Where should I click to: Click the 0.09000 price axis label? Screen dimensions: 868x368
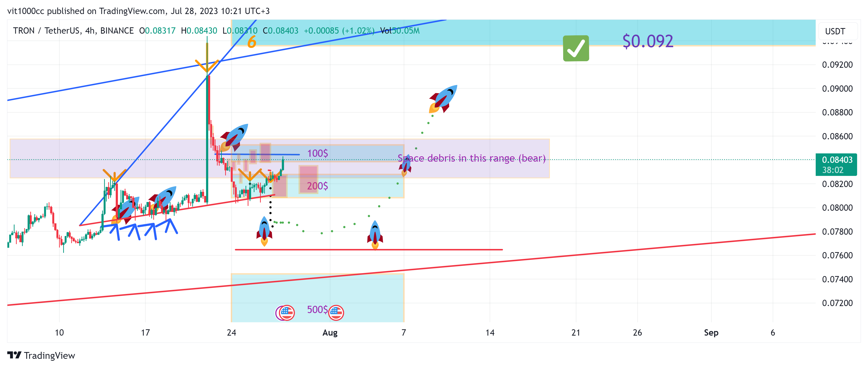coord(837,89)
